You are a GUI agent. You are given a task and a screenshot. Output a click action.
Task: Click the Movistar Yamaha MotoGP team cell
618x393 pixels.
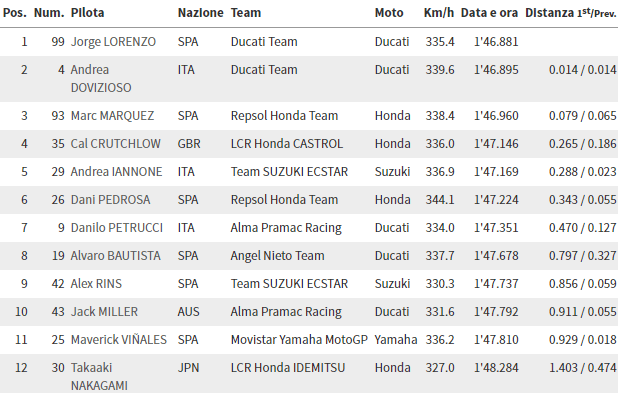point(299,340)
